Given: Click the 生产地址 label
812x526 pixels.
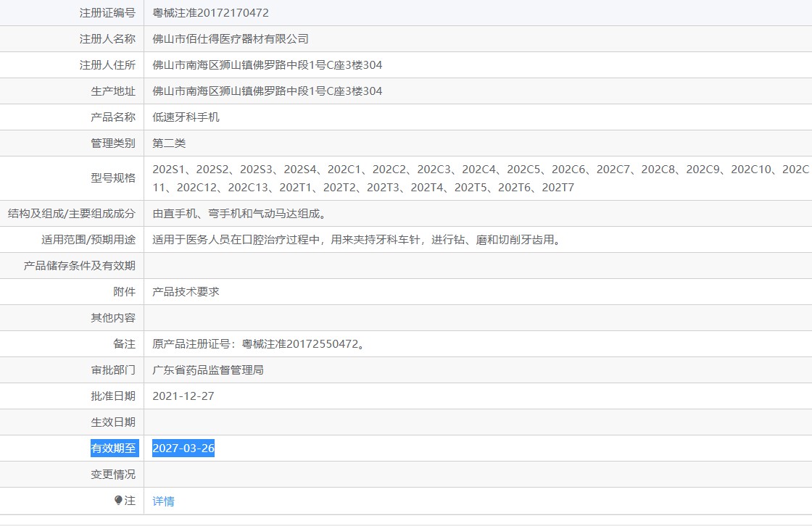Looking at the screenshot, I should click(113, 91).
